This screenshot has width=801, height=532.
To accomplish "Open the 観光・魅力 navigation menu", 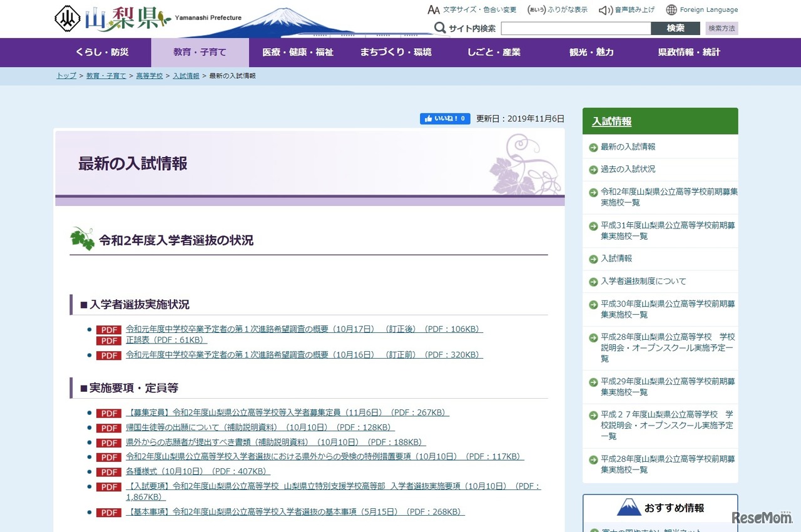I will 591,53.
